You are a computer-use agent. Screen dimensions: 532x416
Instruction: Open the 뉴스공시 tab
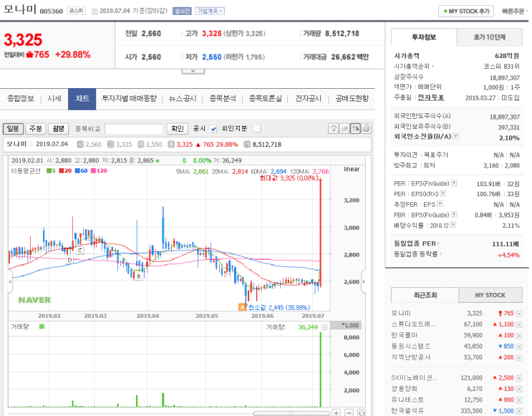pos(183,98)
